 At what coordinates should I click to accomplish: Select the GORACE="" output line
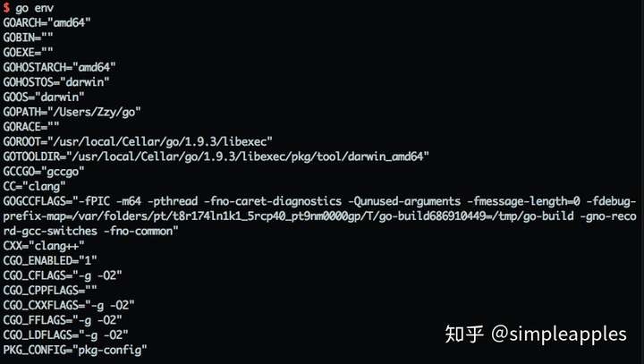(31, 126)
